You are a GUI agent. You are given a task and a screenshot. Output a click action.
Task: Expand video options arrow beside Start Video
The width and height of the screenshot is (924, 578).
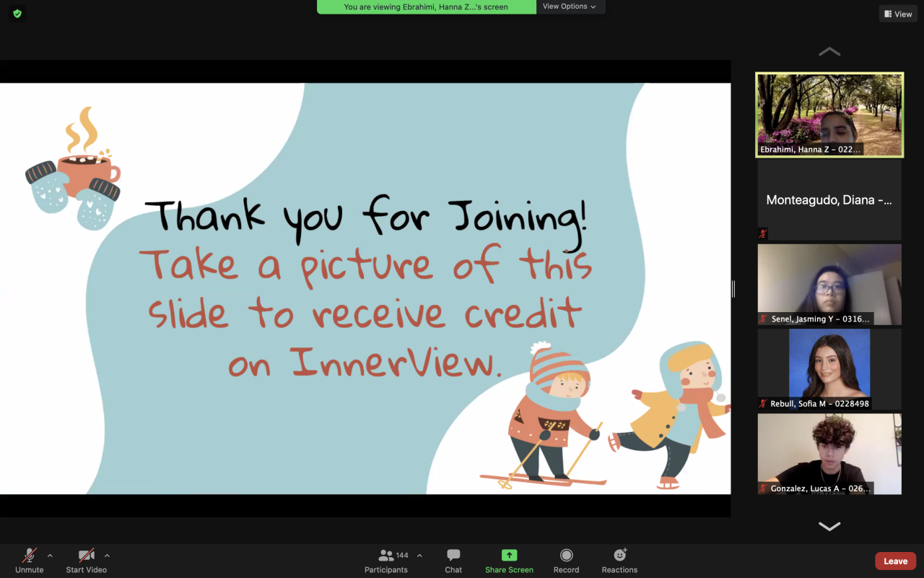click(x=107, y=556)
